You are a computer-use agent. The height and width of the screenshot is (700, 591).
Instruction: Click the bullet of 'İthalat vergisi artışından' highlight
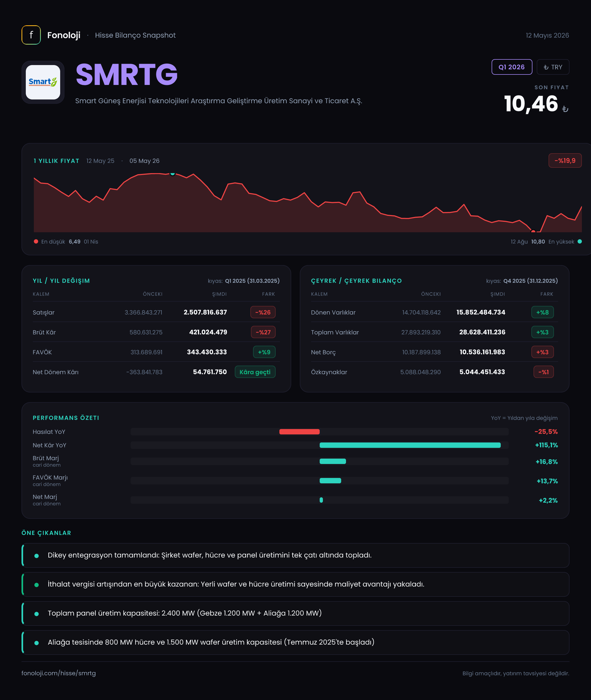[x=37, y=585]
